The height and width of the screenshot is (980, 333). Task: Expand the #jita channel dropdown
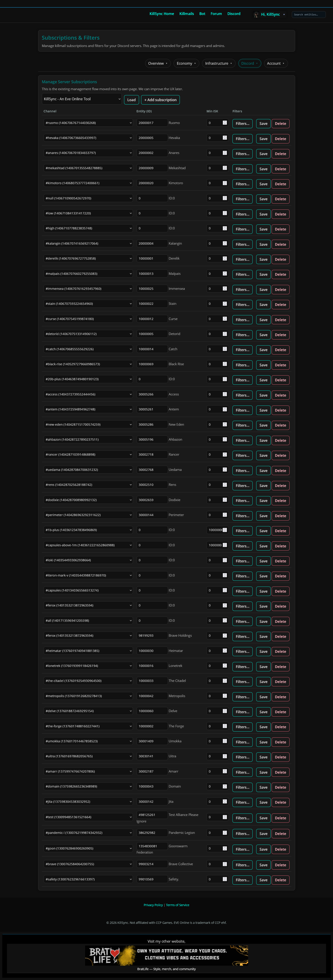pos(88,802)
